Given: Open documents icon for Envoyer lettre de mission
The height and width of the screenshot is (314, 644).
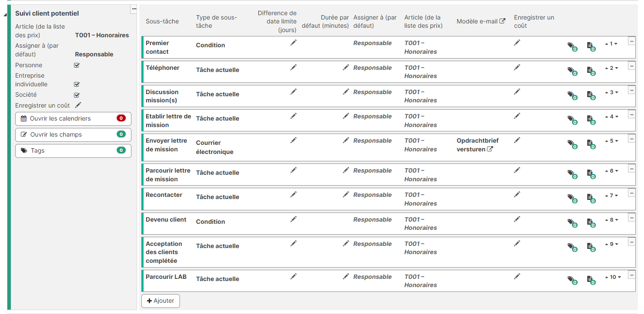Looking at the screenshot, I should coord(591,144).
